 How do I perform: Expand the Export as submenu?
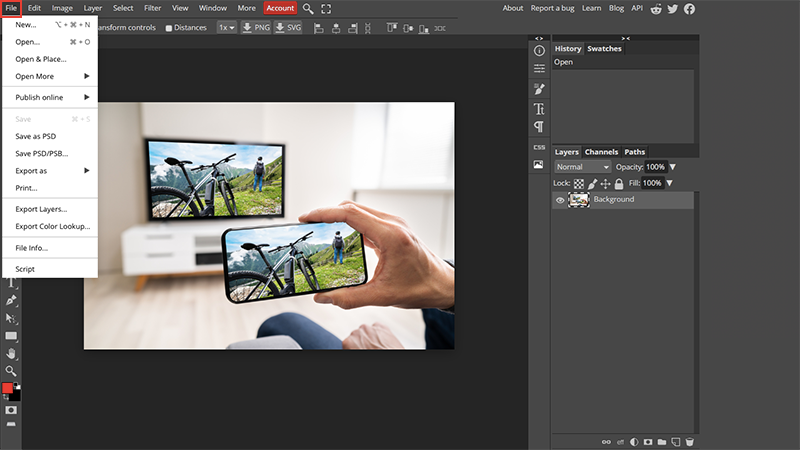click(x=50, y=171)
